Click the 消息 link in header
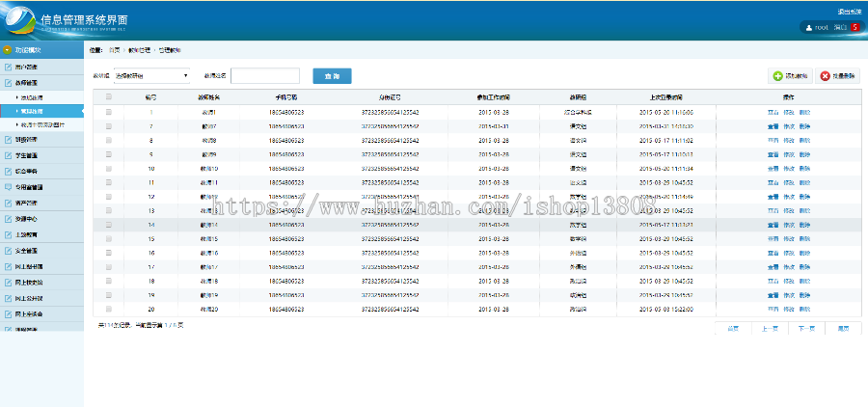868x407 pixels. coord(840,27)
